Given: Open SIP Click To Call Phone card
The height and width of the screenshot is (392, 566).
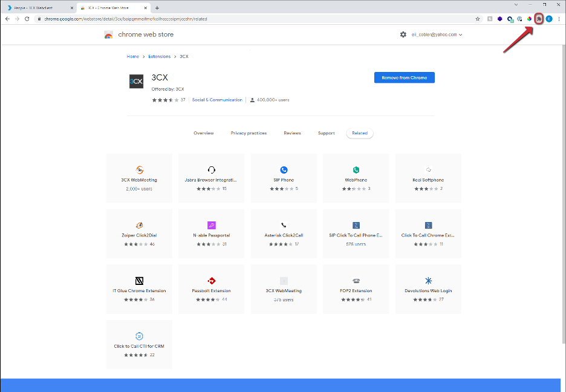Looking at the screenshot, I should click(x=356, y=234).
